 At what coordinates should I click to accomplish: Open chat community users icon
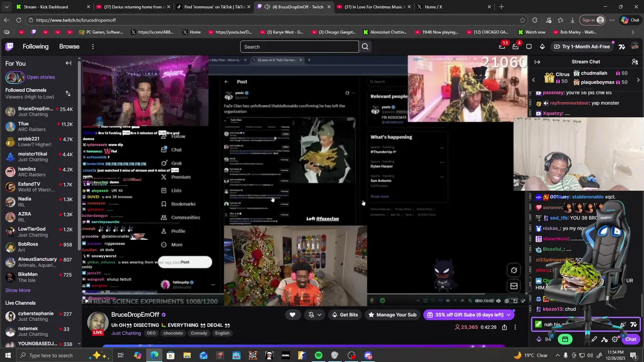[635, 62]
